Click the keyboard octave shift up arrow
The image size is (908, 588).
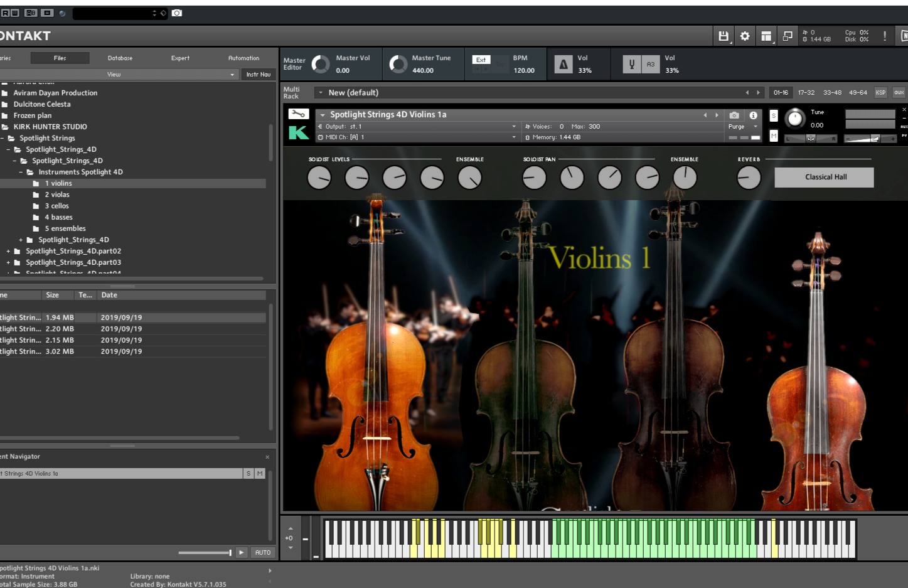click(290, 528)
